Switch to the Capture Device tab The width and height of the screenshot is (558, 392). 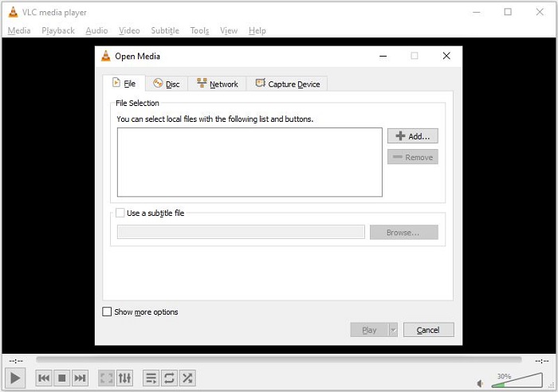(287, 84)
